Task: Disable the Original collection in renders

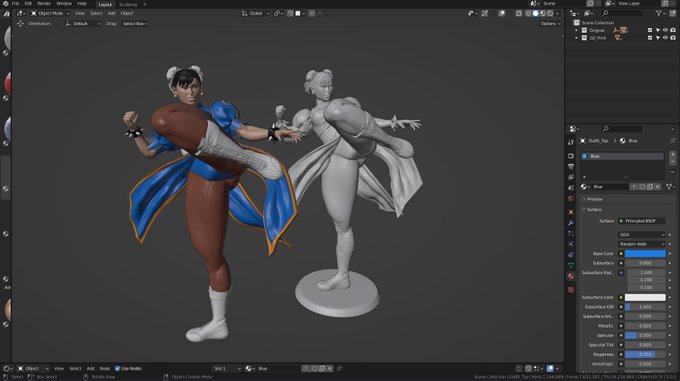Action: pos(673,30)
